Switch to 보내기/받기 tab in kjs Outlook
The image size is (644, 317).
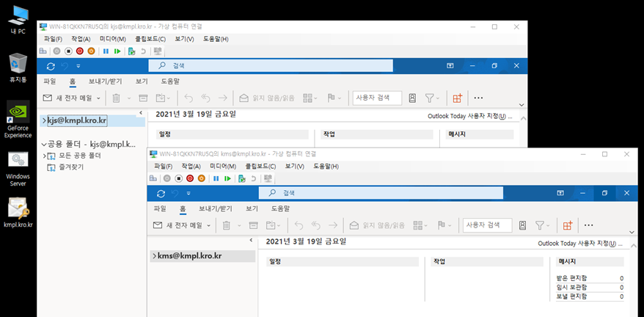click(x=105, y=81)
